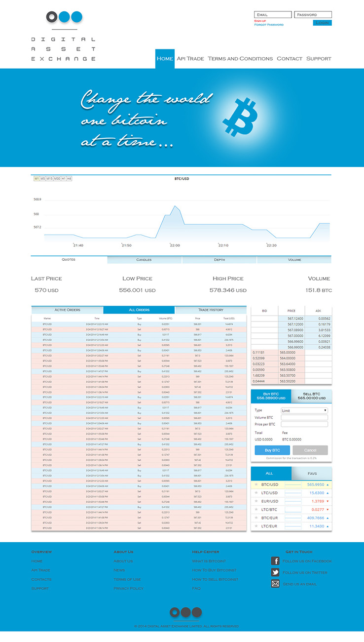The image size is (364, 642).
Task: Click the BTC/EUR pair label
Action: (269, 518)
